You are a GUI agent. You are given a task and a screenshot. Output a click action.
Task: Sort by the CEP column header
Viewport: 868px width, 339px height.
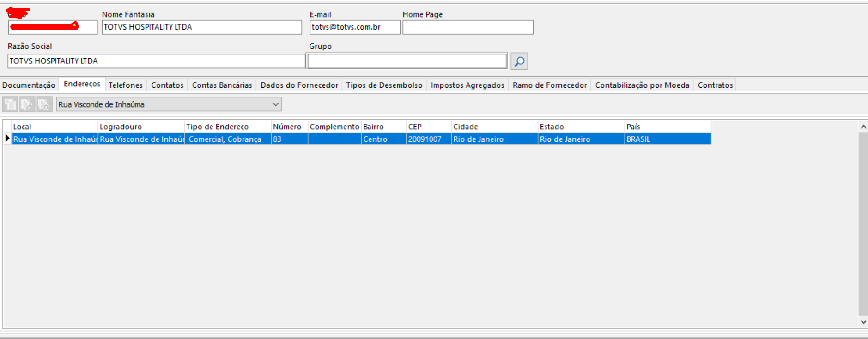click(429, 127)
